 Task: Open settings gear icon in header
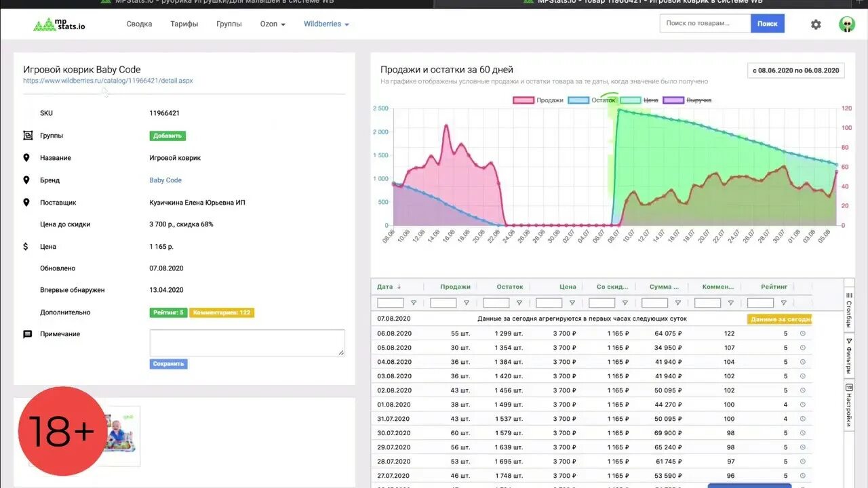pyautogui.click(x=816, y=24)
